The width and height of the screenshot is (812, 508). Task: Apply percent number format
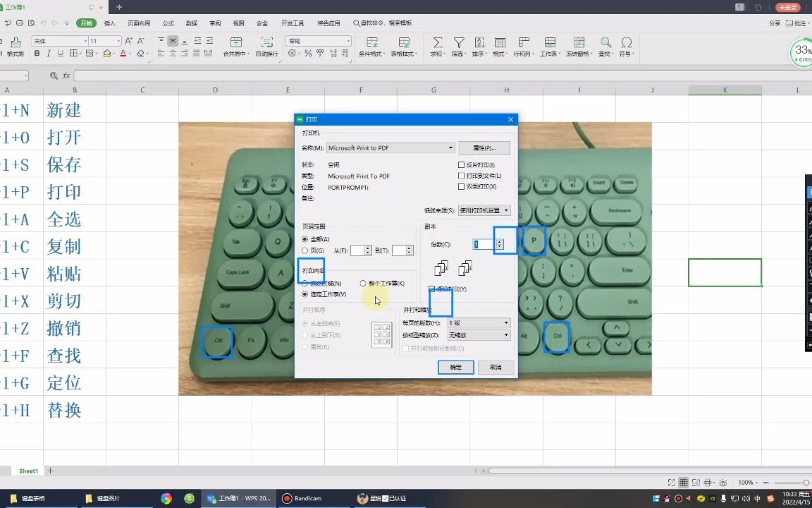click(308, 52)
